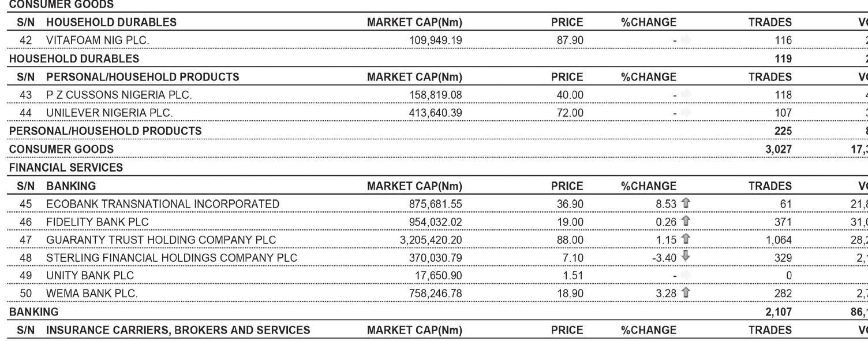Click the green up arrow for Guaranty Trust 1.15
The height and width of the screenshot is (341, 868).
click(686, 239)
